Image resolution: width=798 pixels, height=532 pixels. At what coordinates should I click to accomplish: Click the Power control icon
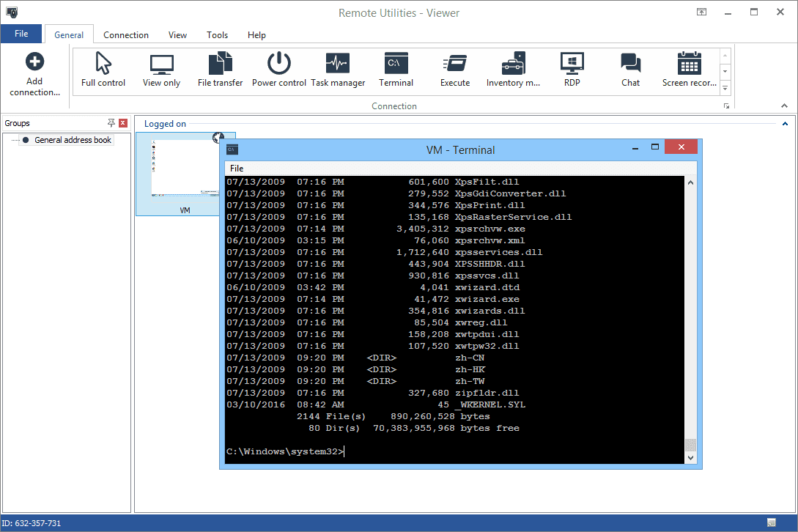(x=279, y=64)
